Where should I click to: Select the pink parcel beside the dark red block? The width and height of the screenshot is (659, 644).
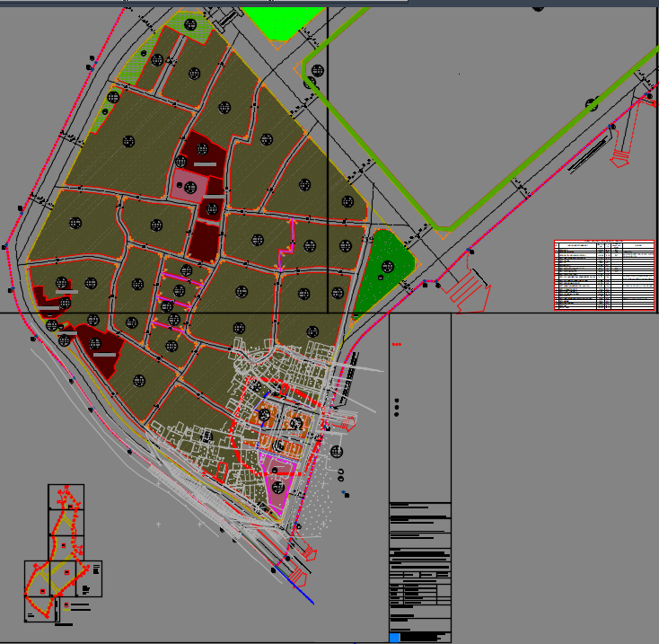point(185,187)
